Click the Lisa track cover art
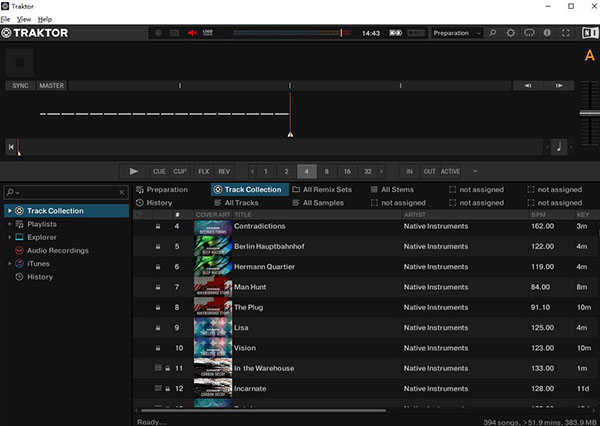Viewport: 600px width, 426px height. coord(213,328)
